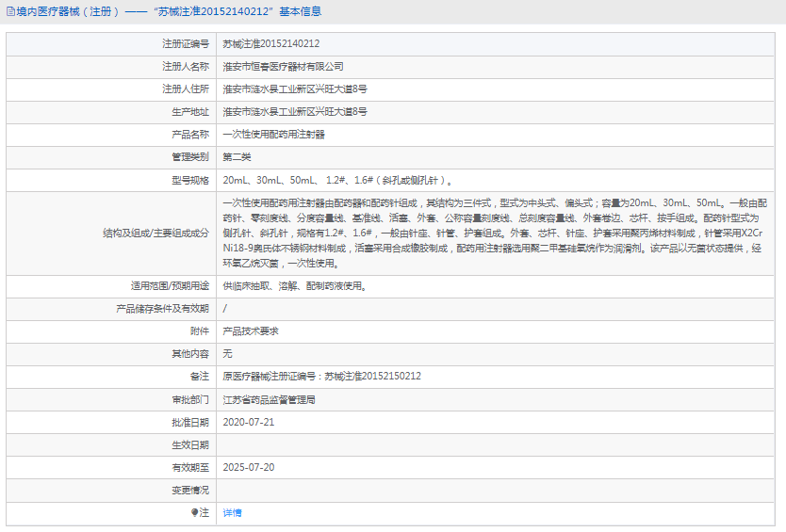Click the 管理类别 label
The height and width of the screenshot is (532, 786).
[190, 157]
